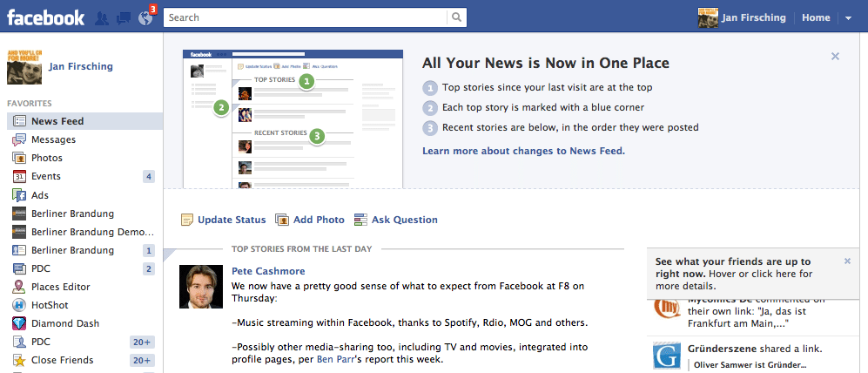Image resolution: width=868 pixels, height=373 pixels.
Task: Open Photos icon in sidebar
Action: (19, 158)
